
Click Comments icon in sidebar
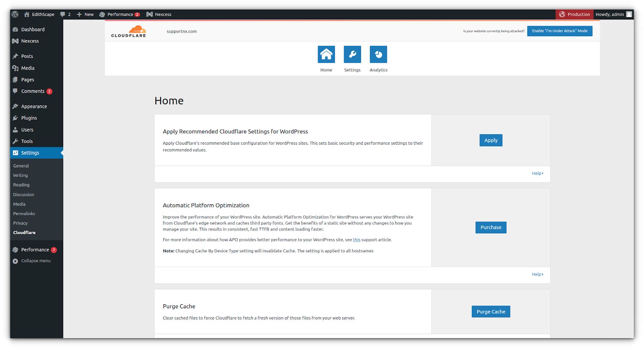(15, 91)
